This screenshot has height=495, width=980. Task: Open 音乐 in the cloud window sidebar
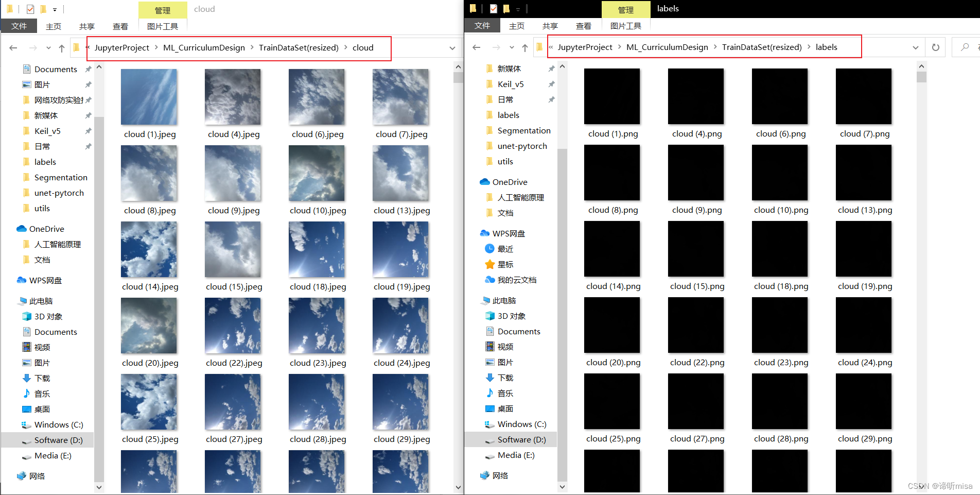point(36,394)
